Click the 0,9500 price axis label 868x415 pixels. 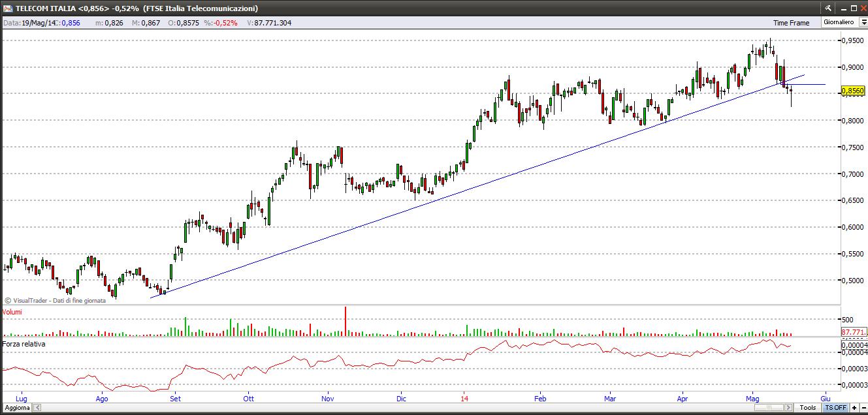click(x=854, y=40)
